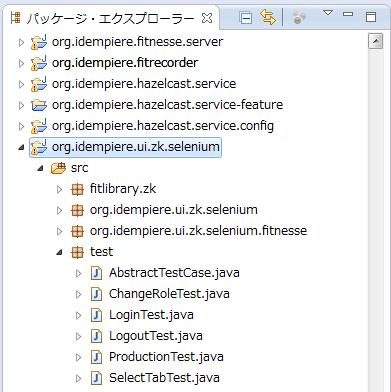The height and width of the screenshot is (392, 391).
Task: Click the Collapse All toolbar icon
Action: coord(246,18)
